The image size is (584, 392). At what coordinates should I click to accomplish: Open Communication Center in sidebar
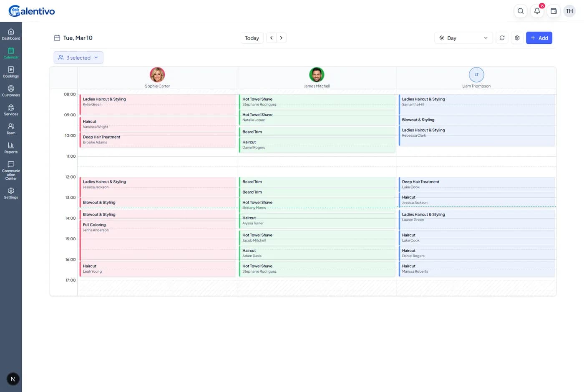coord(11,171)
